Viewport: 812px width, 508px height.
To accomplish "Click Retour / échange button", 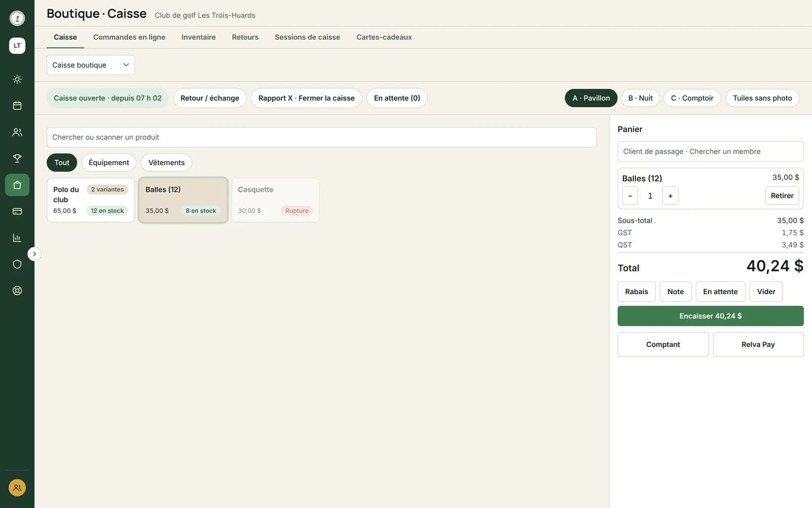I will 210,98.
